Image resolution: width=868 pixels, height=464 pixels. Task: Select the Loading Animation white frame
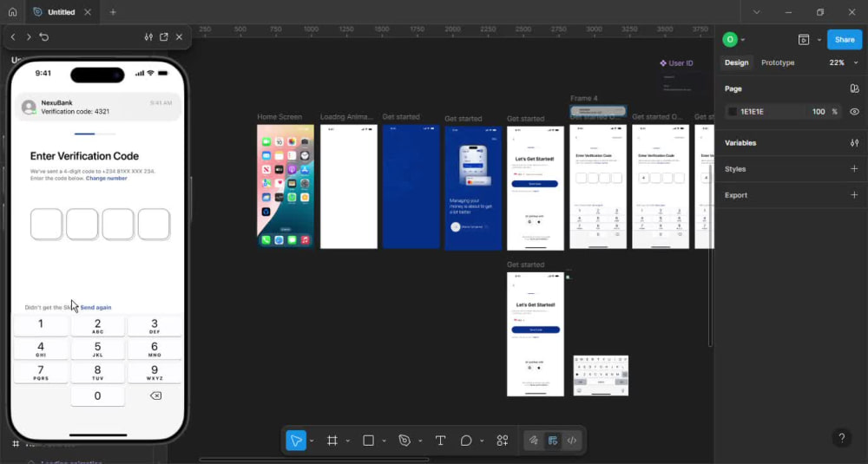coord(349,186)
